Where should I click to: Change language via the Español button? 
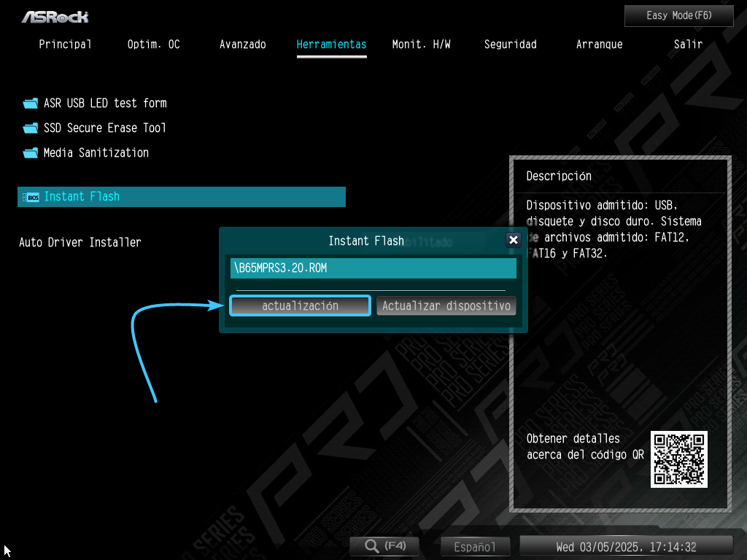coord(475,547)
